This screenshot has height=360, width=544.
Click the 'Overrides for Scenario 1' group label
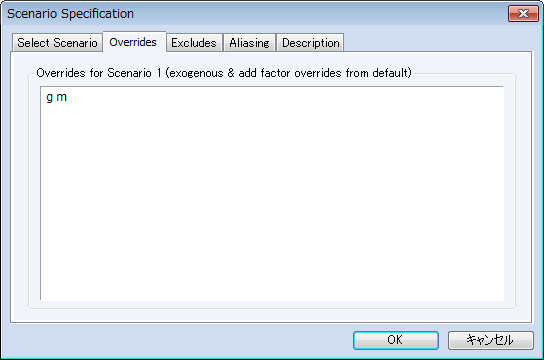224,73
